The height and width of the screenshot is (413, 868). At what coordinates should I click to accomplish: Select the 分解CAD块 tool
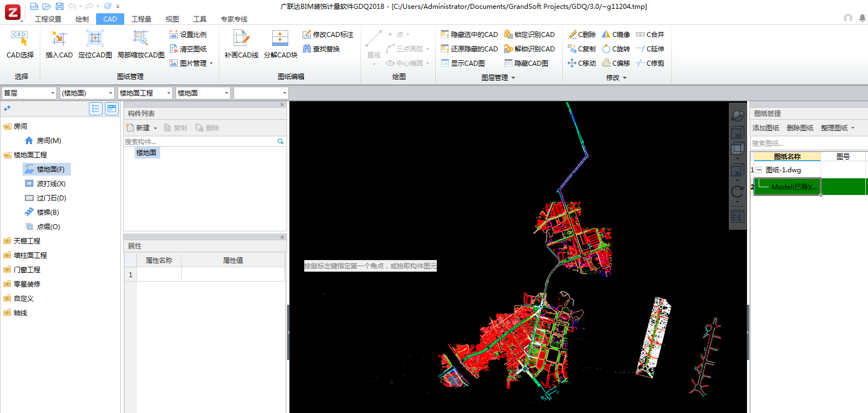[280, 45]
